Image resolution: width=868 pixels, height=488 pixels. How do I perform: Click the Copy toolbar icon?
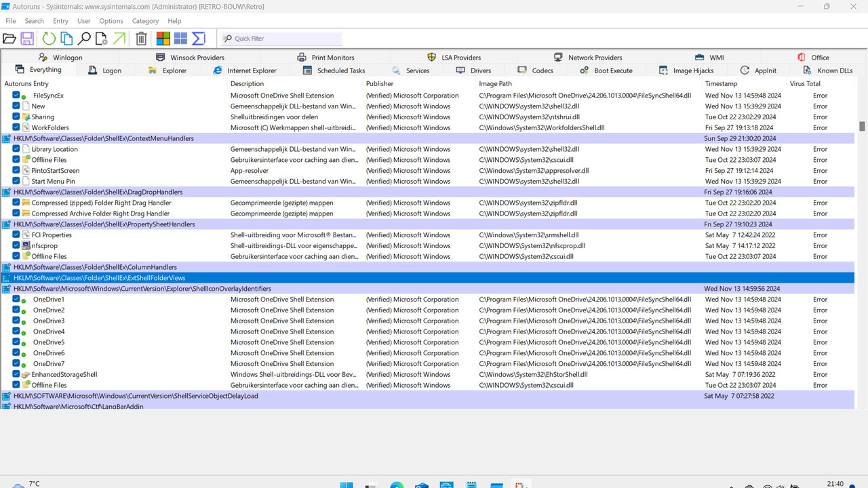tap(66, 39)
